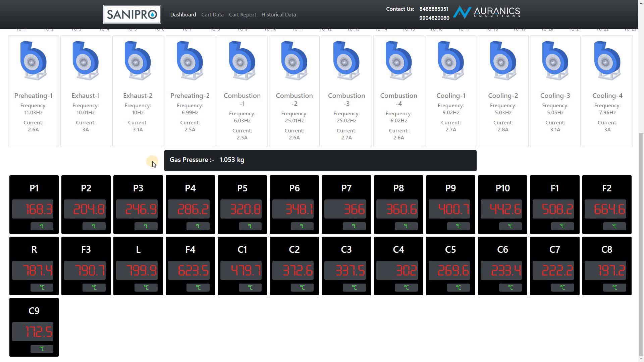Click the Exhaust-2 blower fan icon
Screen dimensions: 644x362
click(x=138, y=60)
